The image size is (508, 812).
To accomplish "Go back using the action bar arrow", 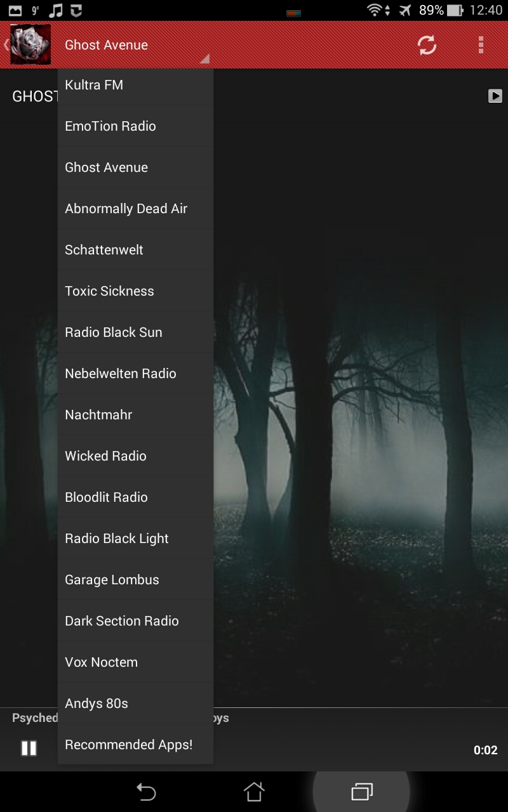I will coord(5,45).
